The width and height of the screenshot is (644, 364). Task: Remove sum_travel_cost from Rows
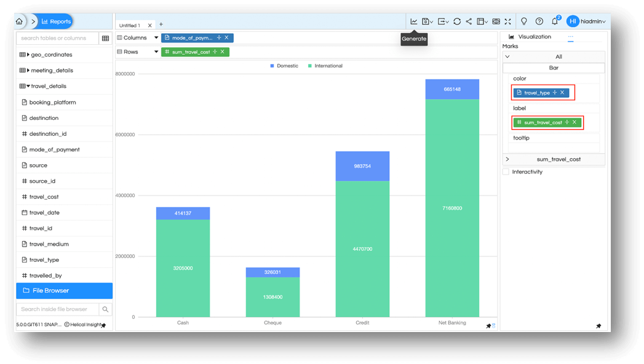click(x=222, y=52)
